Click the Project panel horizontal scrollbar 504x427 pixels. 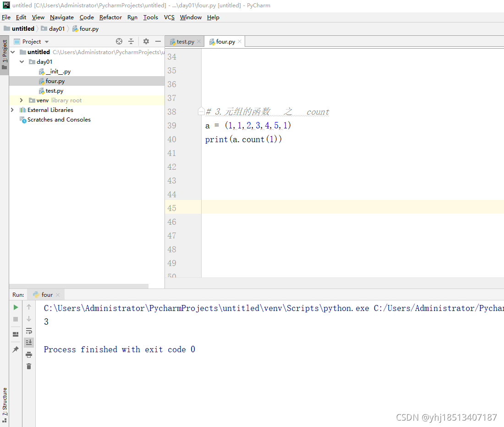(x=79, y=286)
